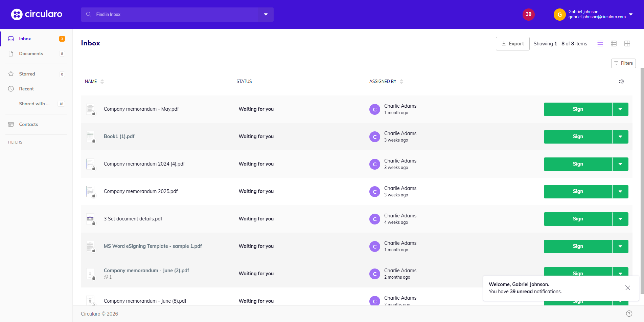The width and height of the screenshot is (644, 322).
Task: Sign the 3 Set document details.pdf
Action: click(578, 219)
